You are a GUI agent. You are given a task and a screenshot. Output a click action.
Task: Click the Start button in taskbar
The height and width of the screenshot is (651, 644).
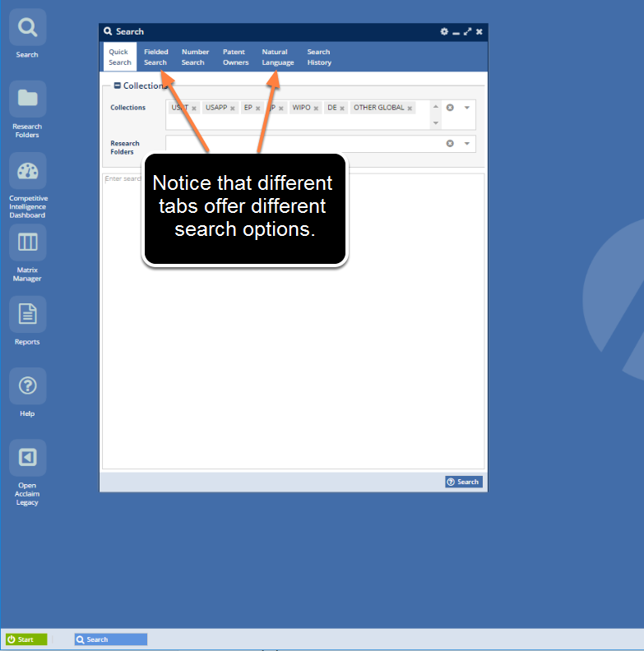coord(26,639)
